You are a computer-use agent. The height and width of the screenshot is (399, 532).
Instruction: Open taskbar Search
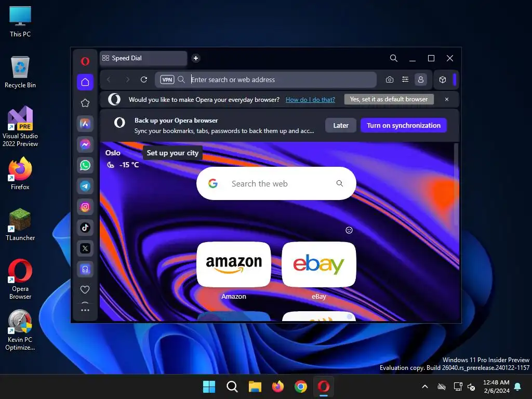coord(232,387)
